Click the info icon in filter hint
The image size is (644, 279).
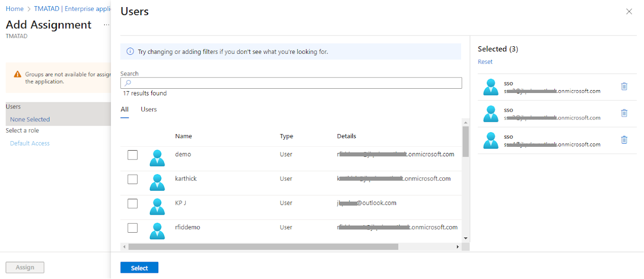pyautogui.click(x=130, y=51)
